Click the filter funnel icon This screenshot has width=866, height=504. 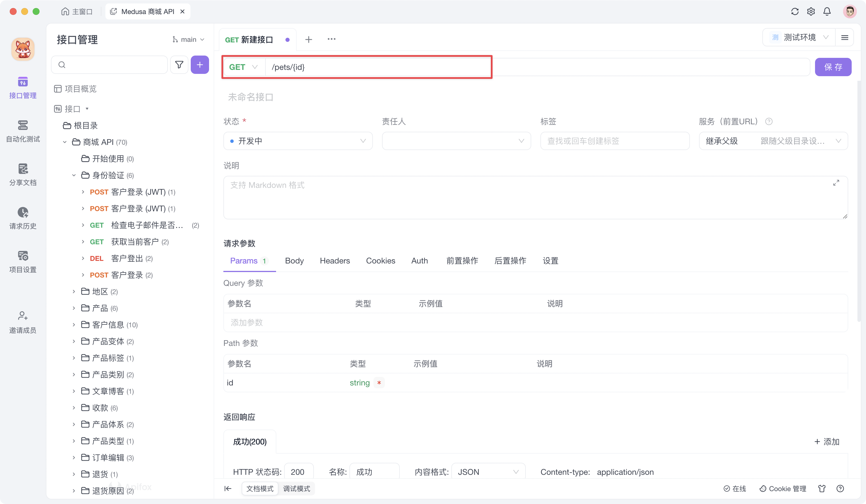tap(179, 65)
